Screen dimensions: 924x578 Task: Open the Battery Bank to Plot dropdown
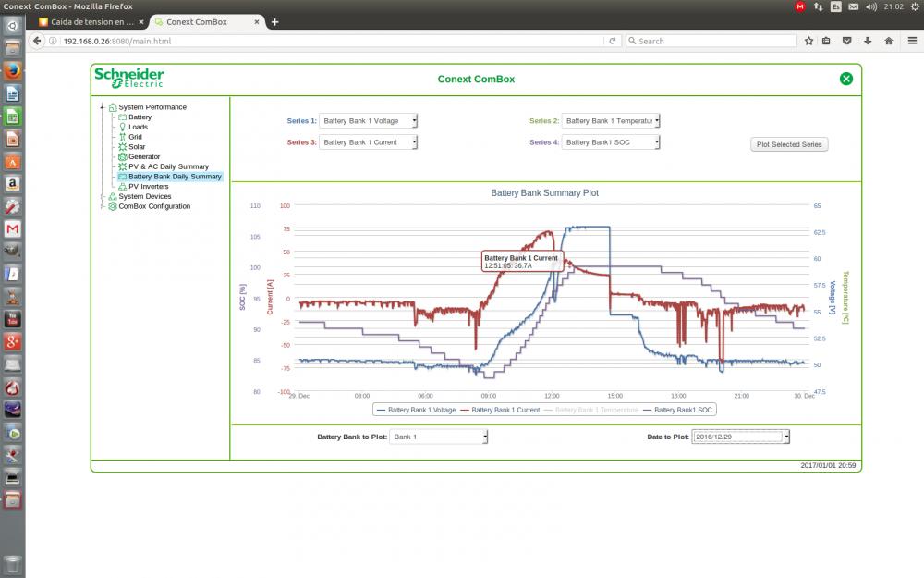tap(438, 437)
